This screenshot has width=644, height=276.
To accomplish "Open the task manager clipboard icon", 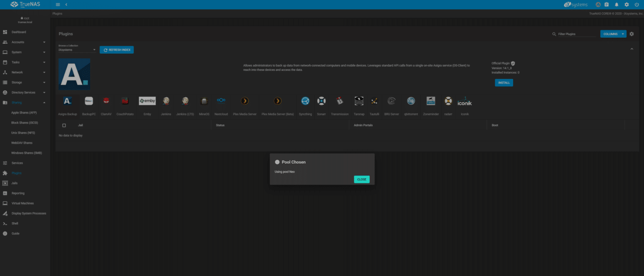I will pos(606,5).
